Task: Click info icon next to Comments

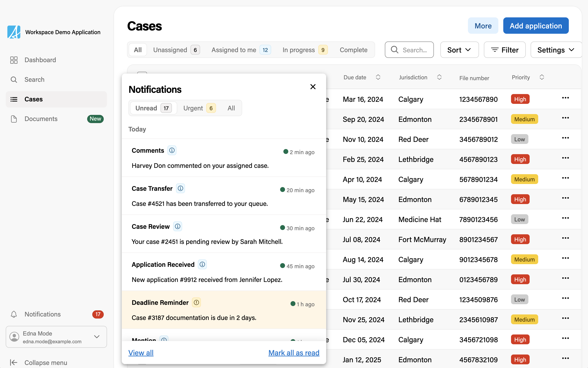Action: pos(172,150)
